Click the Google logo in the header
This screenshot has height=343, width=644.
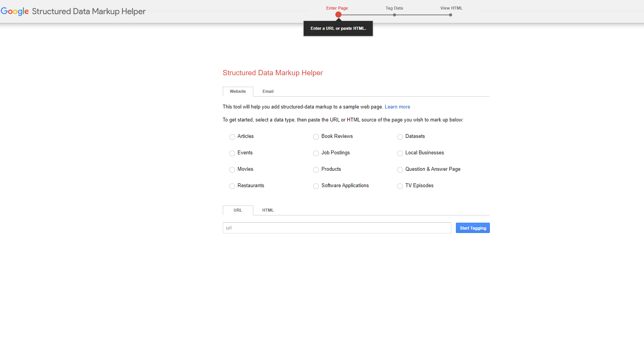pos(15,11)
